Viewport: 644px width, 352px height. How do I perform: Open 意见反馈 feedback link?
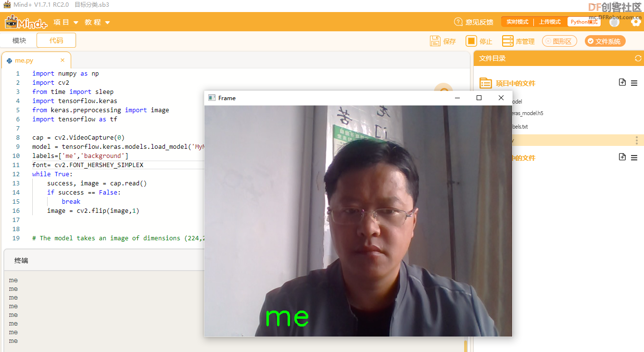(x=474, y=22)
